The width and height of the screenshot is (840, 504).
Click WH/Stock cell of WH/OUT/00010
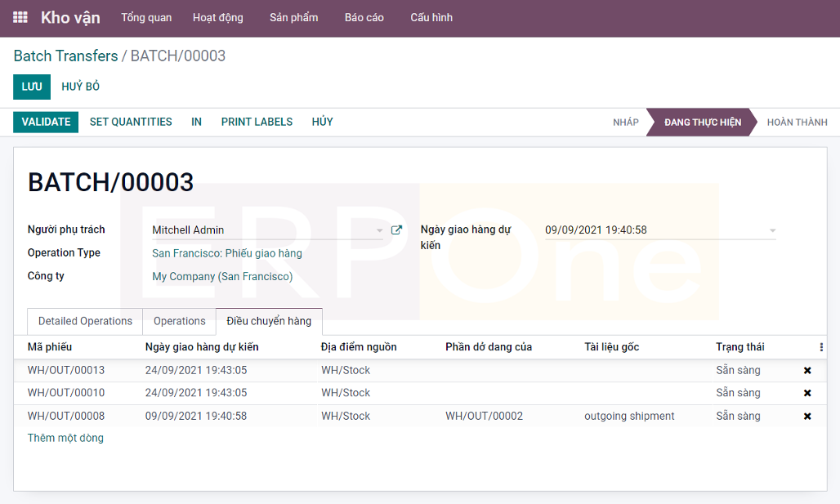coord(346,393)
